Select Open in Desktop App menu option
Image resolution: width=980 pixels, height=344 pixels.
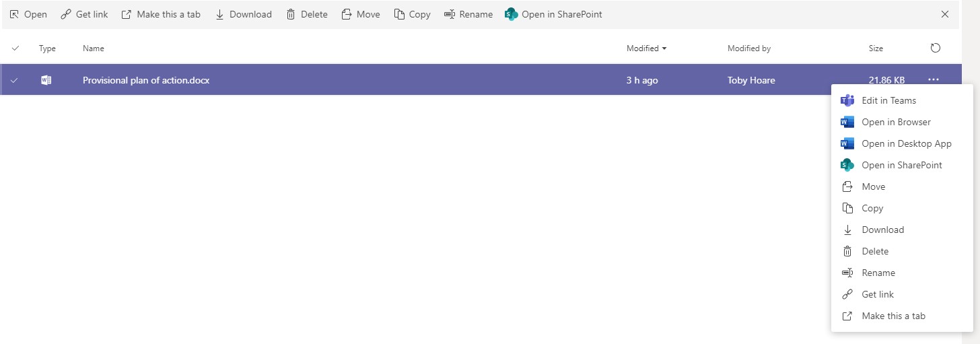click(x=906, y=143)
